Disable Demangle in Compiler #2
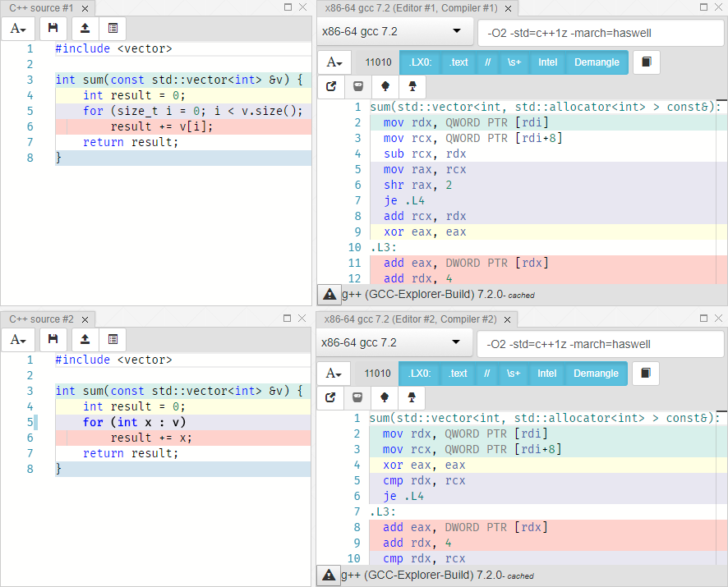Viewport: 728px width, 587px height. [596, 373]
